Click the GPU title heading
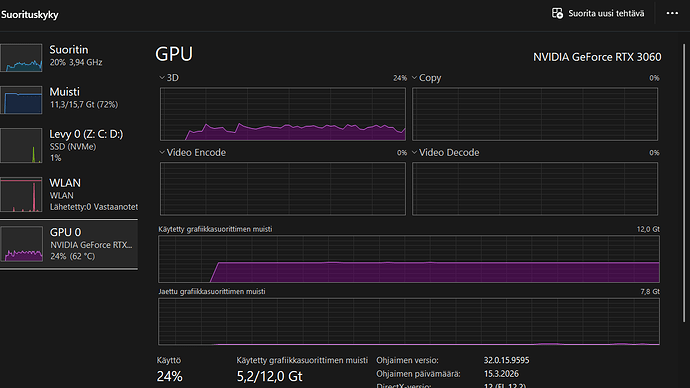 (x=174, y=54)
